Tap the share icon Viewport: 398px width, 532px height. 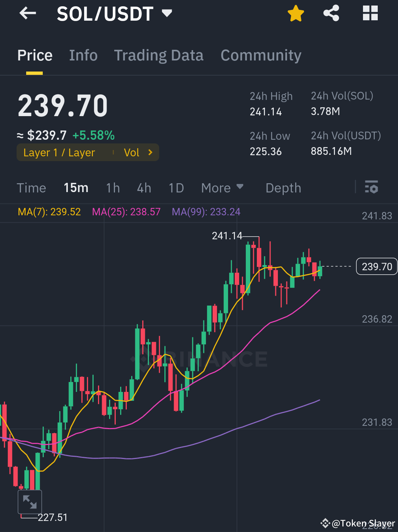[331, 13]
